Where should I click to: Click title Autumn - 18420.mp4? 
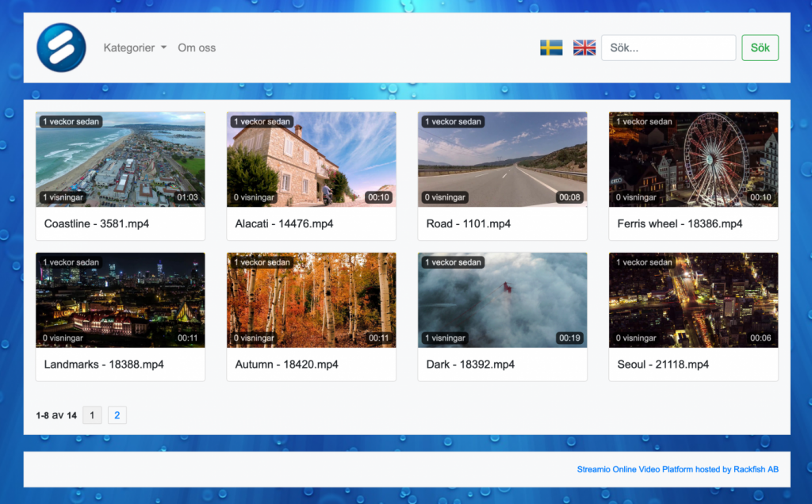click(286, 365)
